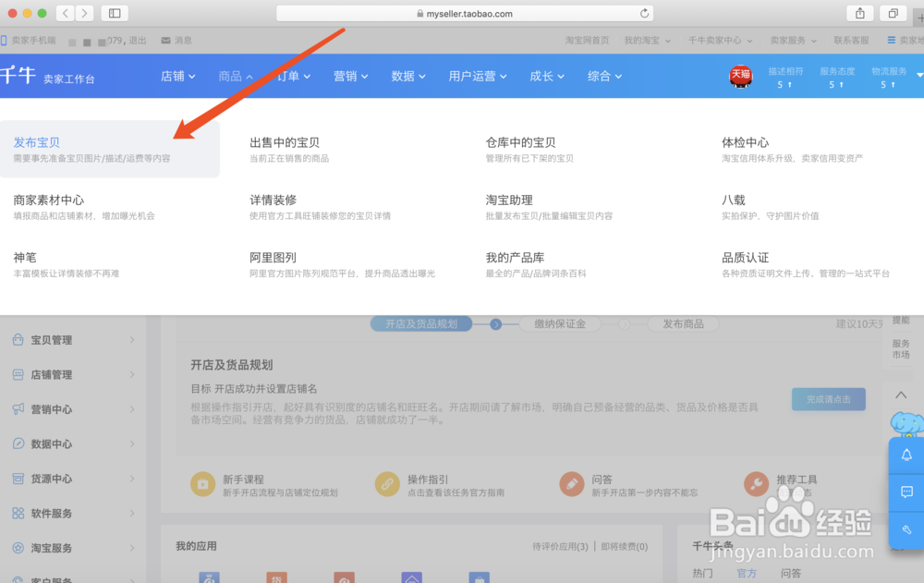Click the 完成请点击 button
This screenshot has height=583, width=924.
coord(829,399)
